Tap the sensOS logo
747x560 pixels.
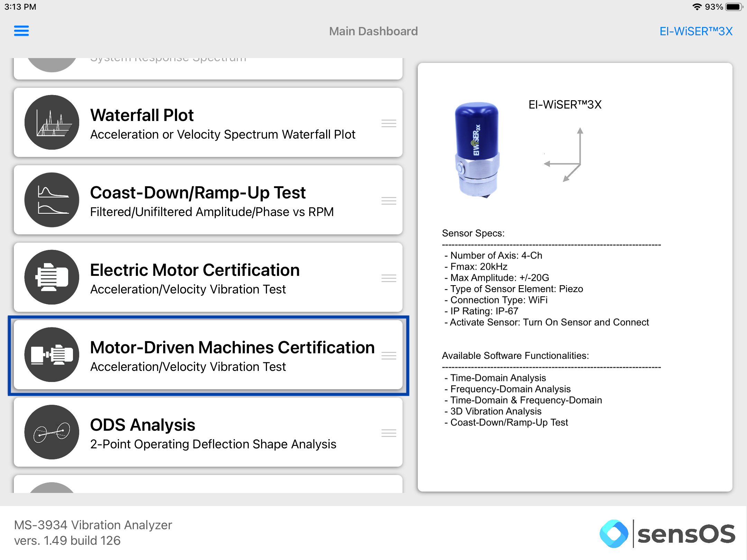667,533
